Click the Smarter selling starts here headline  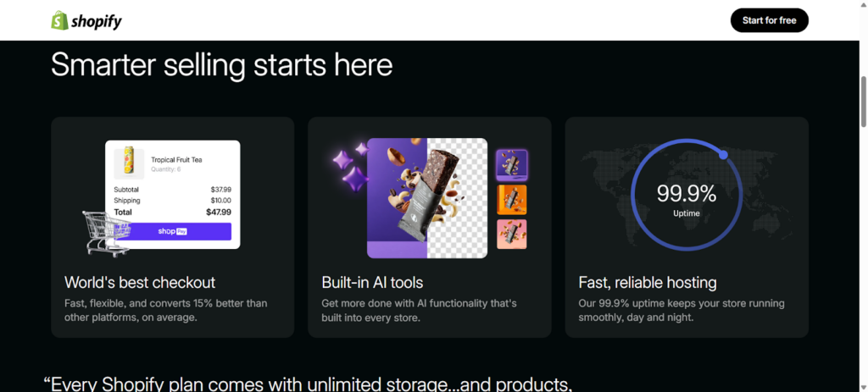(x=221, y=65)
